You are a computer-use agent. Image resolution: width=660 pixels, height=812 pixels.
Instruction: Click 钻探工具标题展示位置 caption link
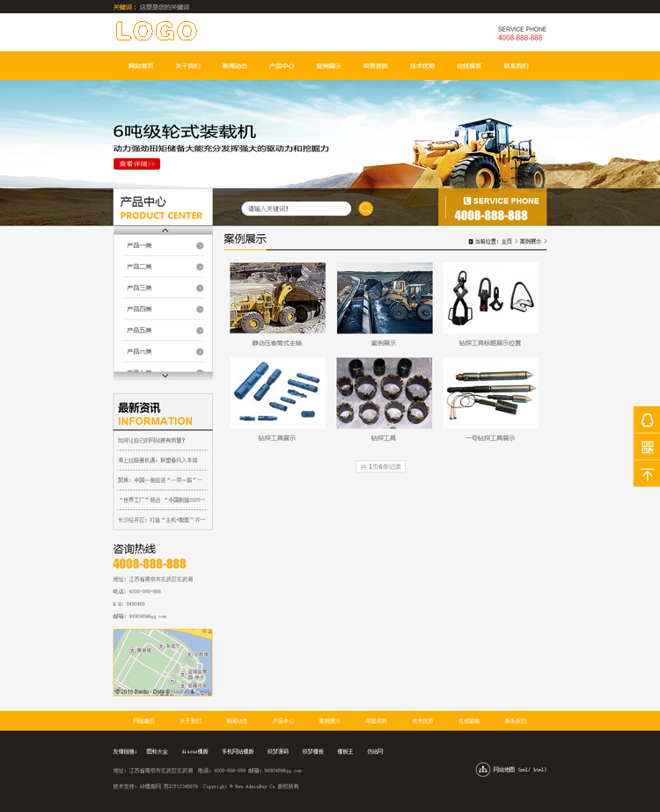click(x=490, y=343)
